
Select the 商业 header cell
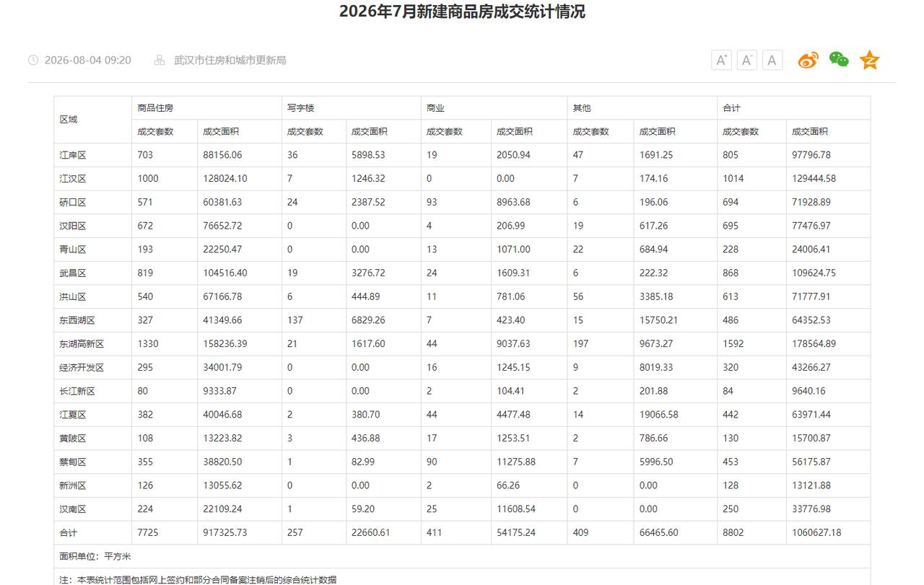coord(494,108)
